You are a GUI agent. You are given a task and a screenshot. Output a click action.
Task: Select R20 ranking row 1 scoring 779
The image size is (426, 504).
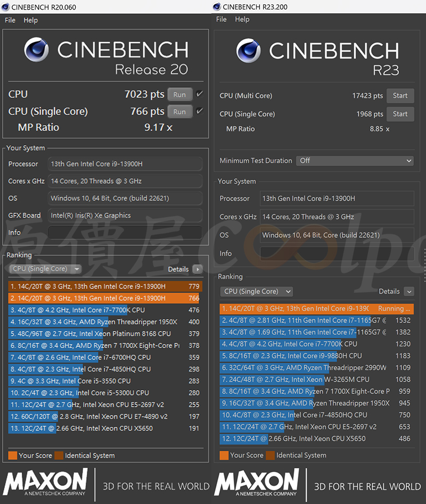(x=105, y=286)
